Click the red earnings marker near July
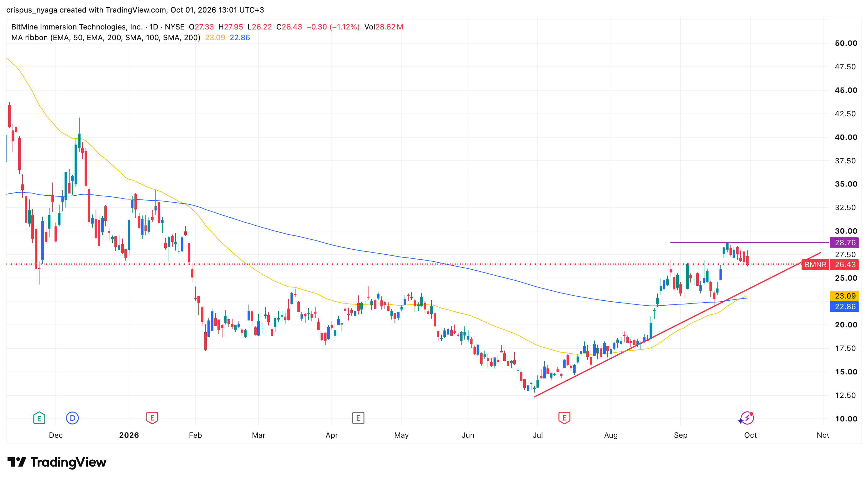 (564, 418)
